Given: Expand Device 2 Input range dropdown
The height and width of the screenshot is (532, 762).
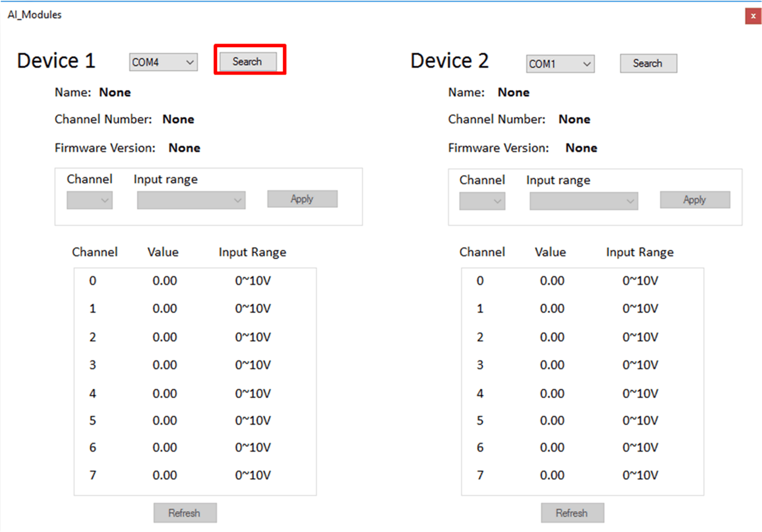Looking at the screenshot, I should 583,201.
